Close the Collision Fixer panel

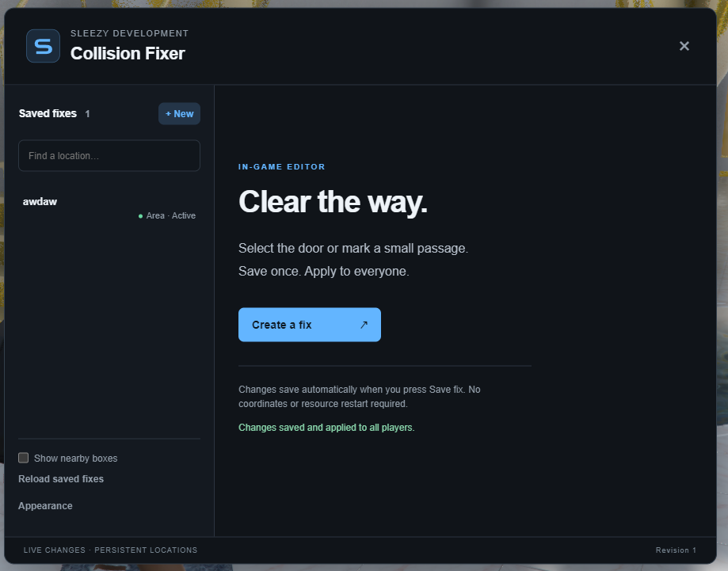pos(684,46)
